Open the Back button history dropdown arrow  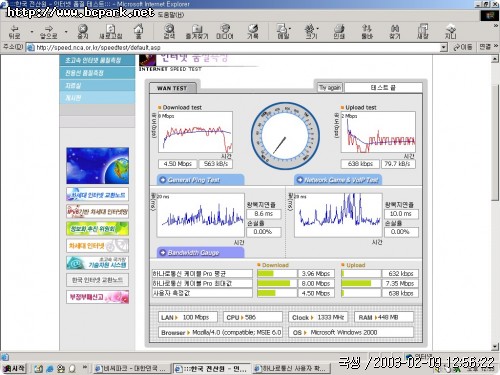coord(32,32)
